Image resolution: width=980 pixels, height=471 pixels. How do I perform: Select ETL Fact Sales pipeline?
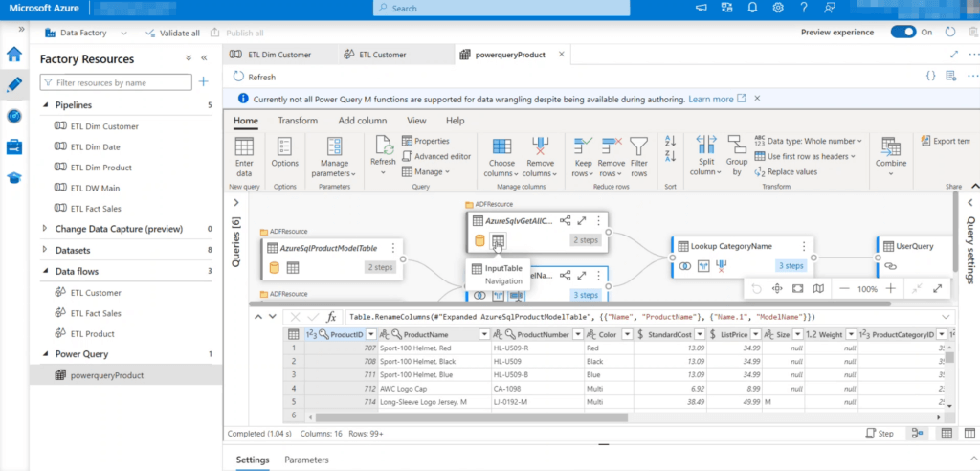pos(96,209)
